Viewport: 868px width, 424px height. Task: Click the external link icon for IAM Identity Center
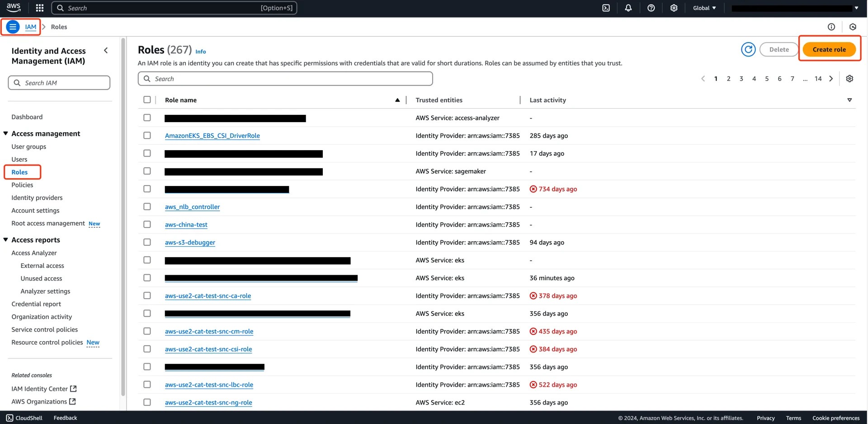73,389
